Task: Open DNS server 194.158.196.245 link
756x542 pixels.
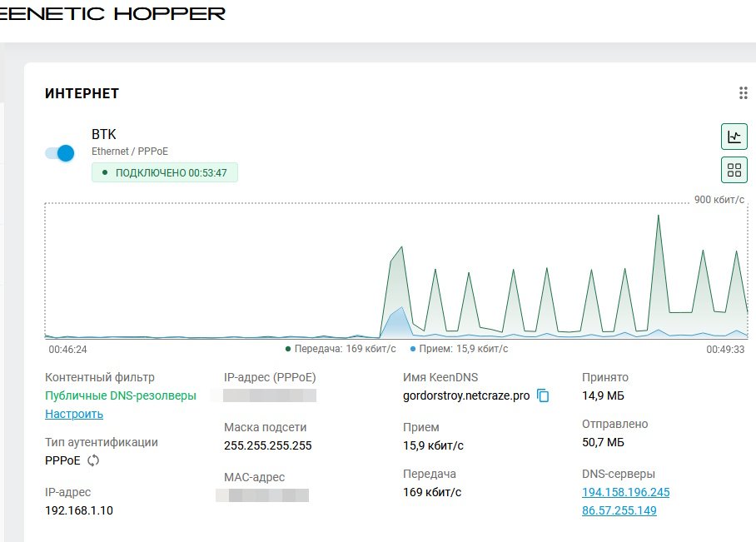Action: 625,492
